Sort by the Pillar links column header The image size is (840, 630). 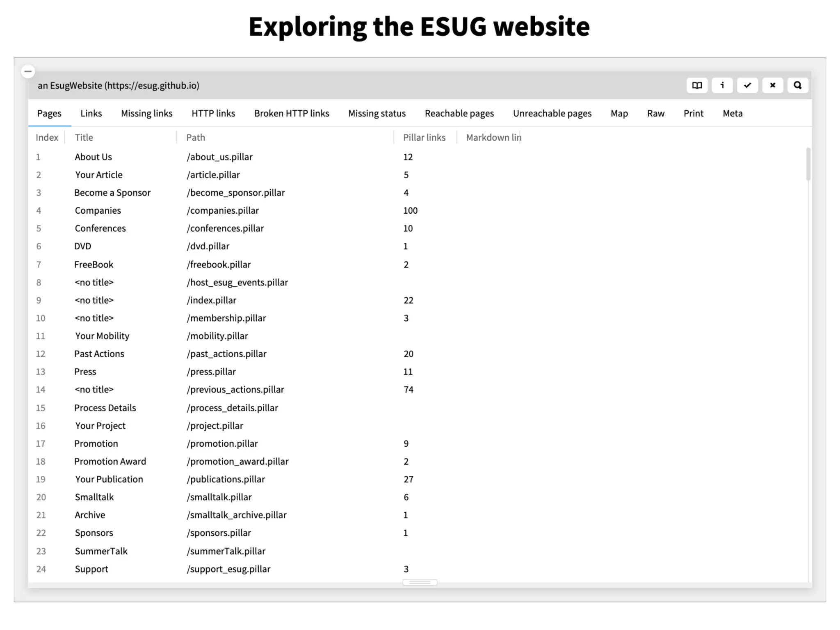pyautogui.click(x=424, y=137)
